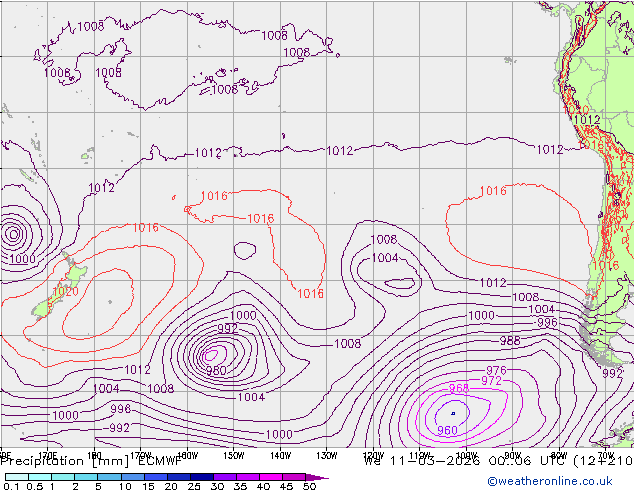Image resolution: width=634 pixels, height=490 pixels.
Task: Click the '170E' longitude axis label
Action: (48, 456)
